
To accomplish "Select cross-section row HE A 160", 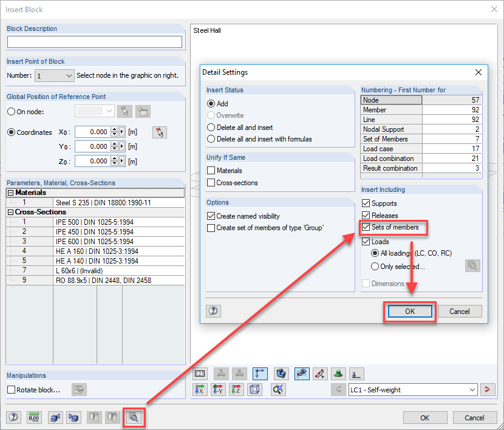I will 95,251.
